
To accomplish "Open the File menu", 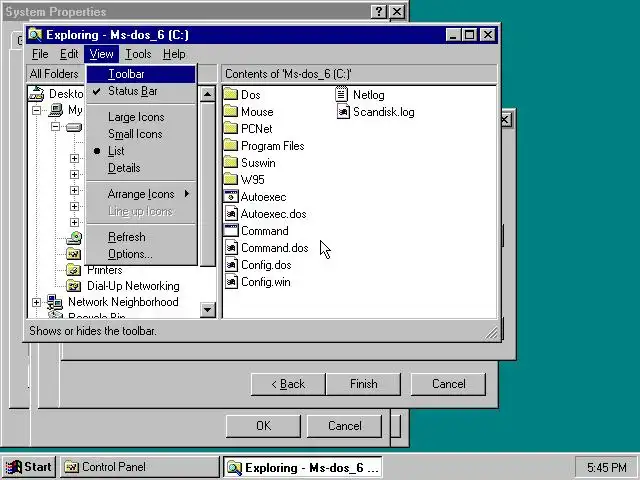I will 40,54.
